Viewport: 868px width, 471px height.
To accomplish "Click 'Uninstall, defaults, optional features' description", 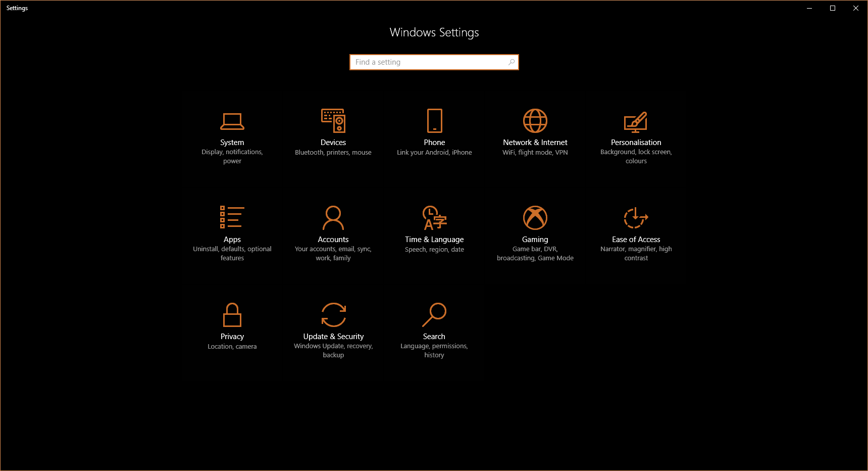I will coord(232,254).
